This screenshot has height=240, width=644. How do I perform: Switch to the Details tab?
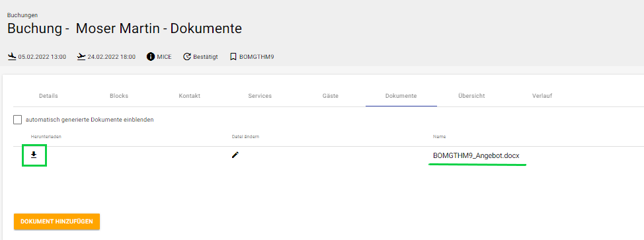tap(48, 96)
